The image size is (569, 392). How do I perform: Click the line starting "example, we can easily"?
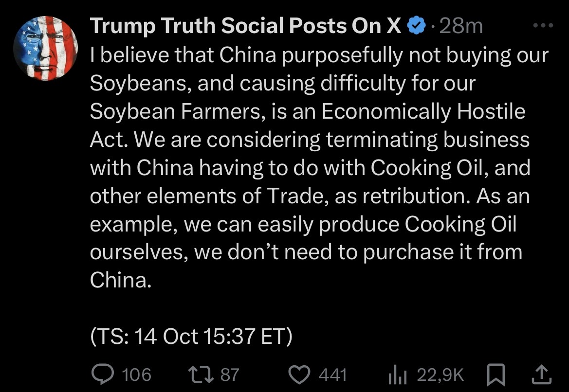tap(303, 224)
